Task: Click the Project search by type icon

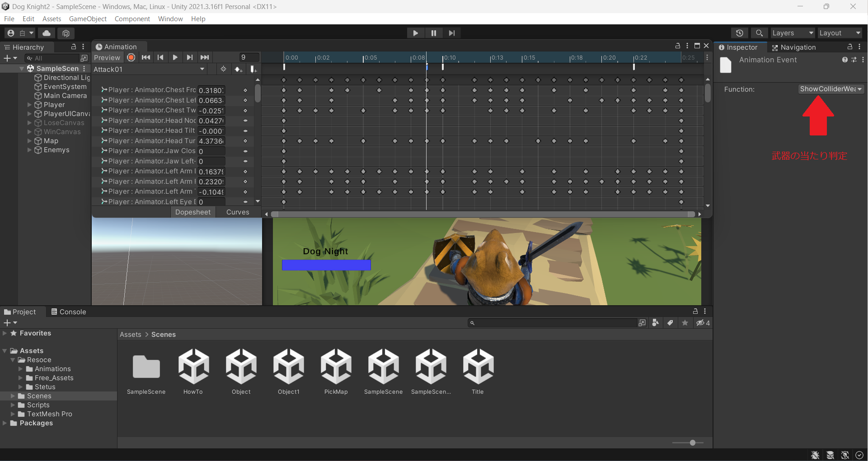Action: tap(655, 323)
